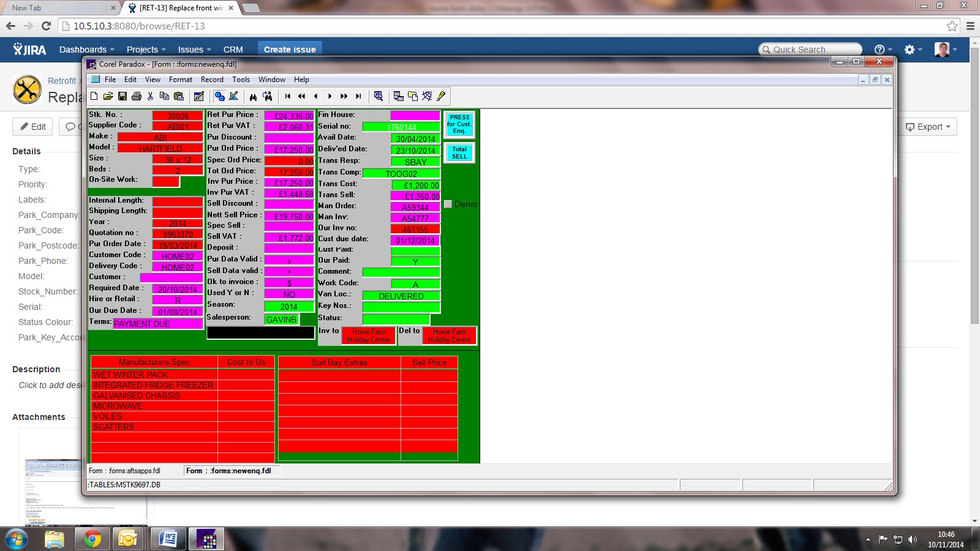Click the Total SELL button

(459, 153)
